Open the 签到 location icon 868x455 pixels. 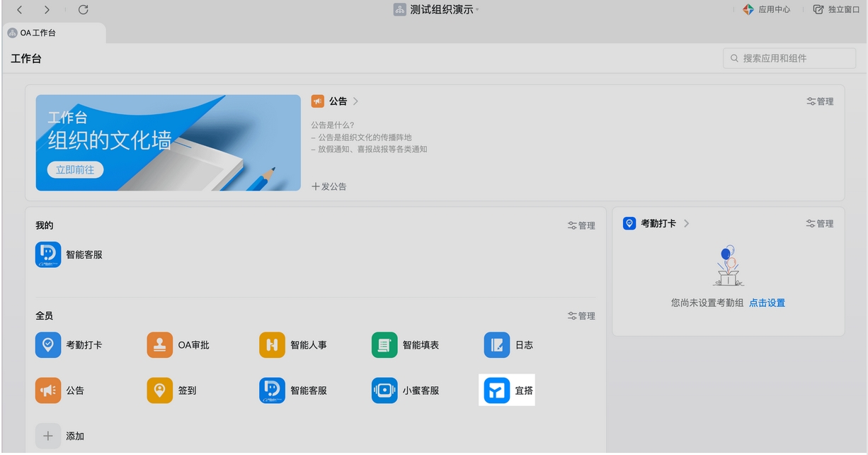pos(160,391)
